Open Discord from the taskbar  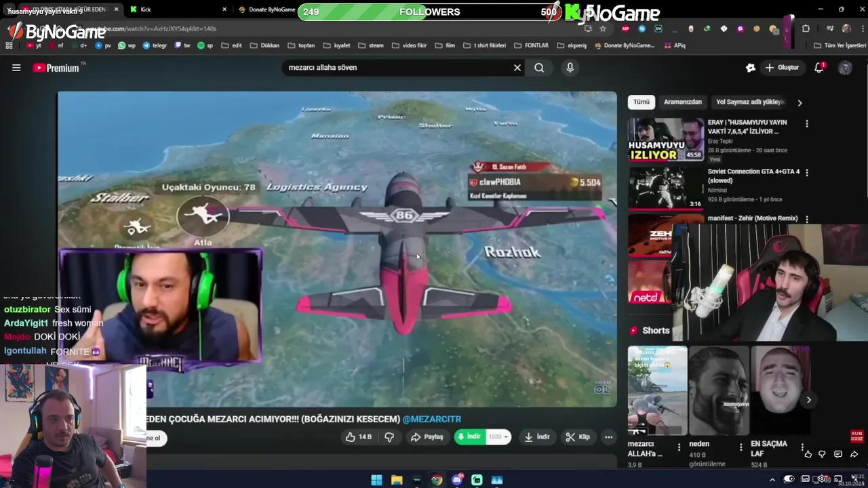coord(457,480)
